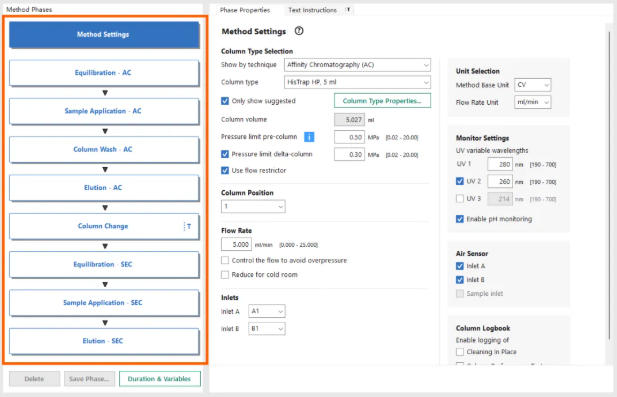617x397 pixels.
Task: Open the Show by technique dropdown
Action: tap(357, 65)
